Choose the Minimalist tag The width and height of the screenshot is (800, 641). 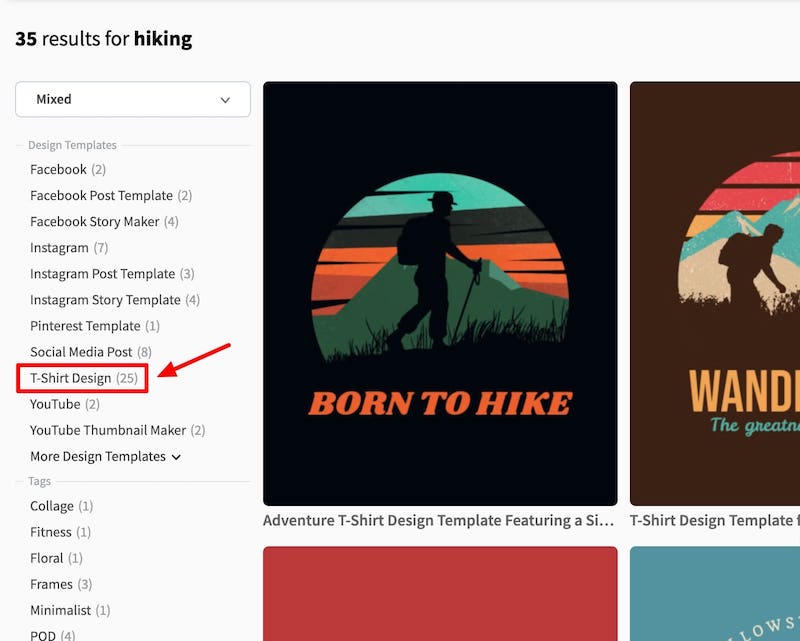(x=60, y=611)
